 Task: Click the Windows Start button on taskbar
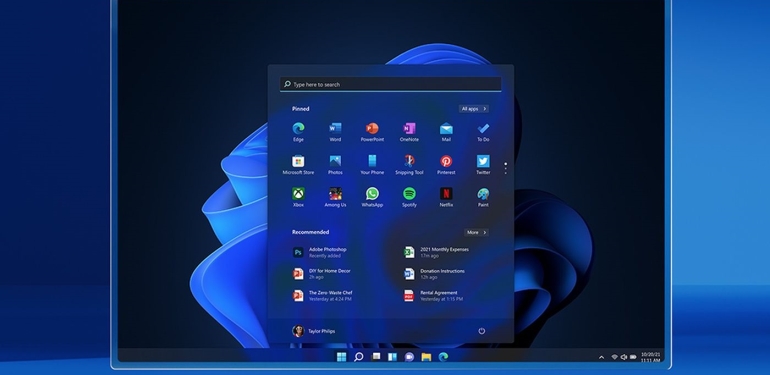pos(341,357)
